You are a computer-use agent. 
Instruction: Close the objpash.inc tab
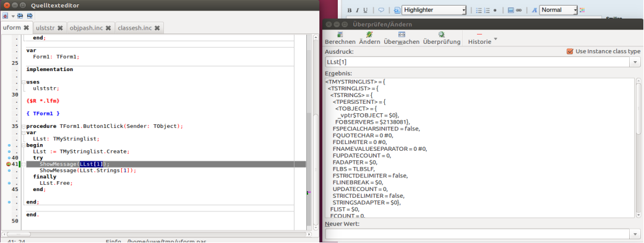pos(108,28)
